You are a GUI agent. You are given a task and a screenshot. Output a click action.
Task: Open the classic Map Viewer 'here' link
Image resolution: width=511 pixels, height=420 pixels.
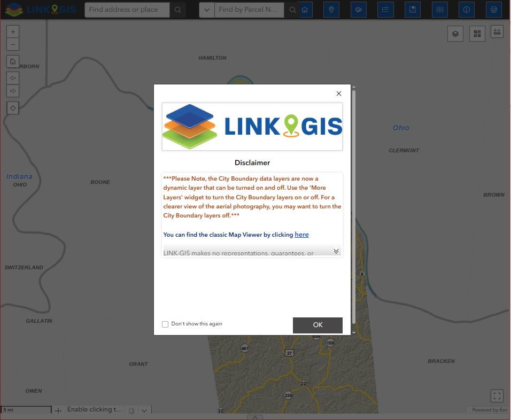(301, 235)
